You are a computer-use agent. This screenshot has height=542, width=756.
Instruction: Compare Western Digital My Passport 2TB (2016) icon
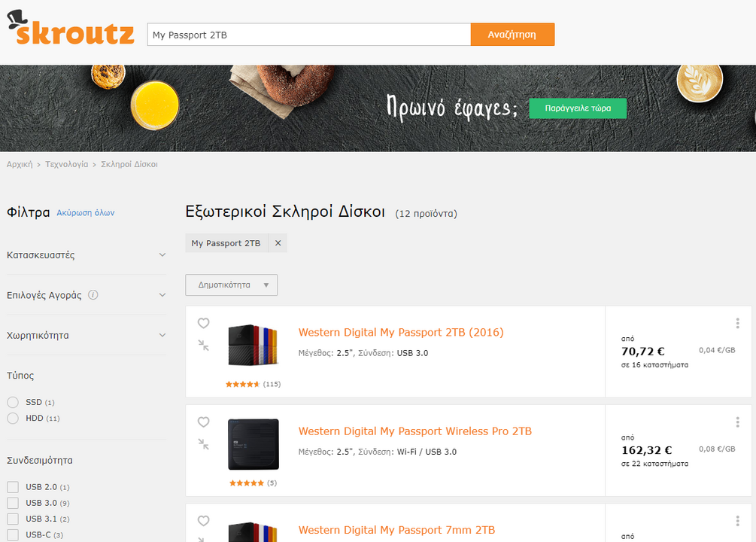tap(203, 345)
